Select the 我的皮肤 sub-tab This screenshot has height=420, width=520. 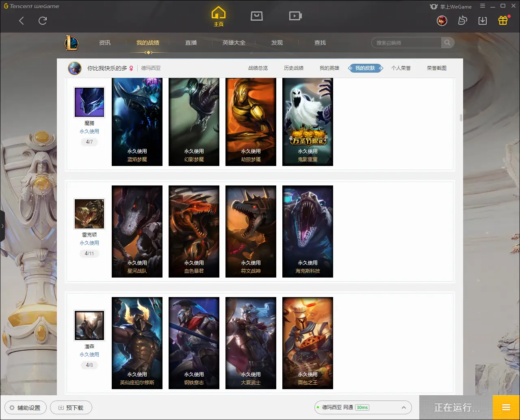[x=365, y=68]
